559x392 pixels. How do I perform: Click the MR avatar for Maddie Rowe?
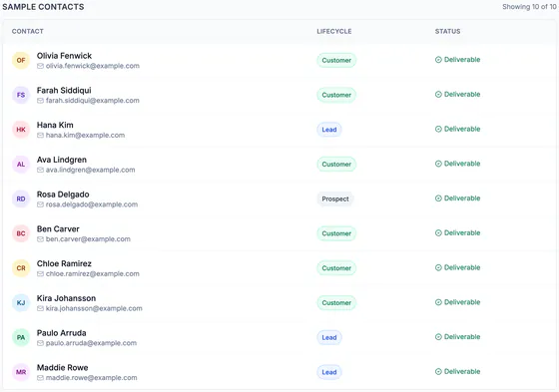point(21,372)
